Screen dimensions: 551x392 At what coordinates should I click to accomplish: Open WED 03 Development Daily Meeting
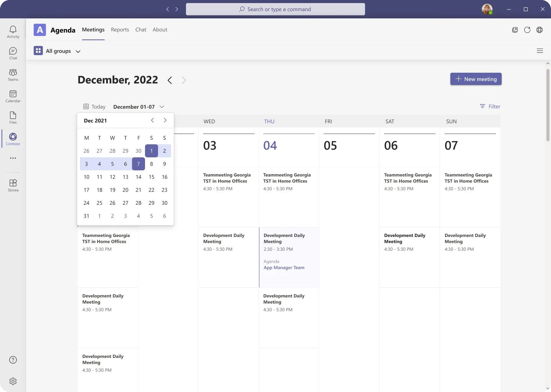click(228, 257)
